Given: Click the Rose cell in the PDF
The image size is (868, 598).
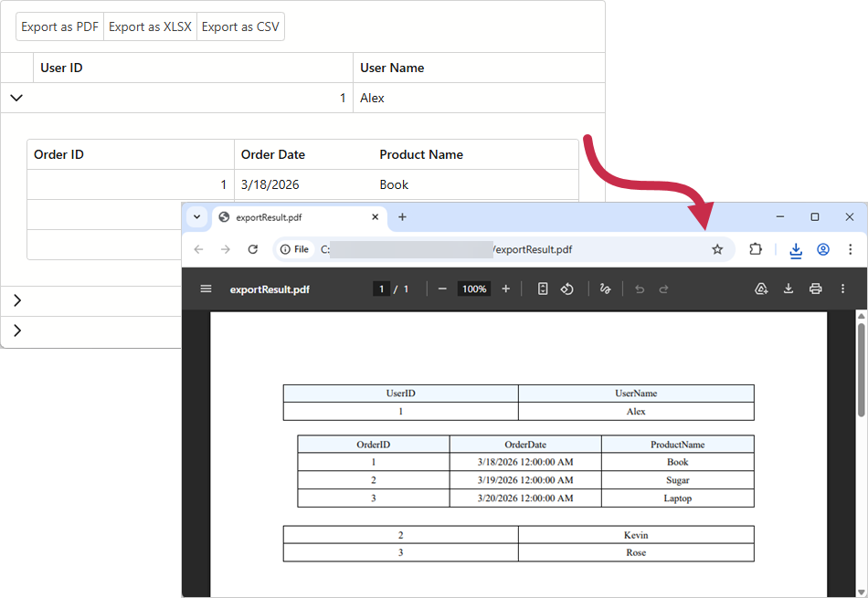Looking at the screenshot, I should 636,552.
